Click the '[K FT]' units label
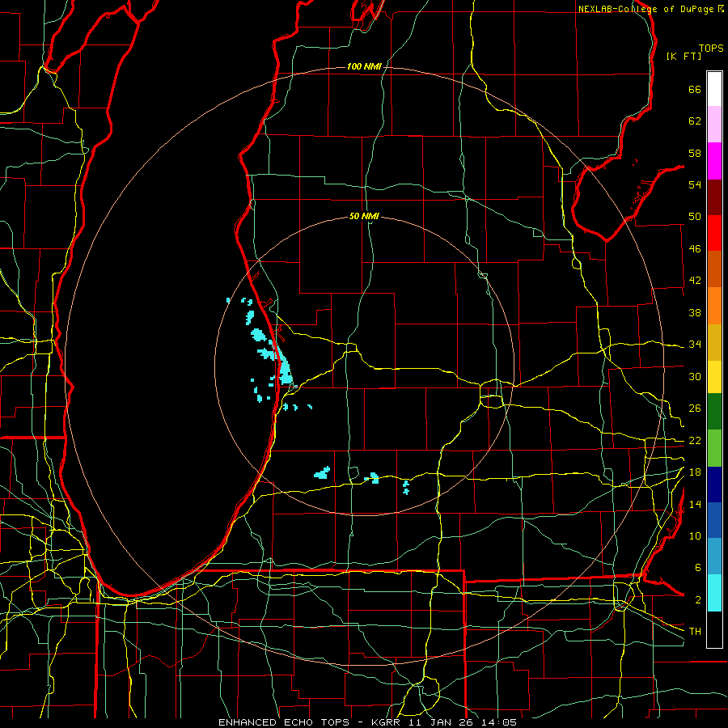This screenshot has width=728, height=728. click(684, 56)
